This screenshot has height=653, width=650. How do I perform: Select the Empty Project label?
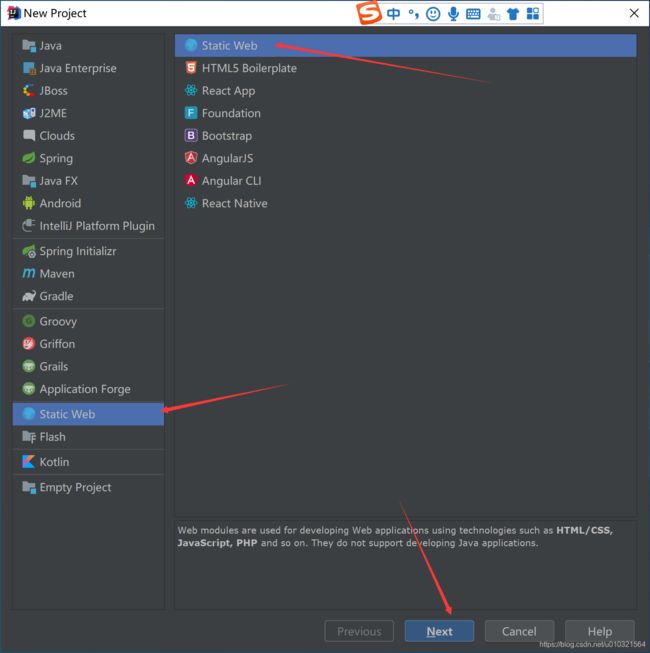coord(75,487)
